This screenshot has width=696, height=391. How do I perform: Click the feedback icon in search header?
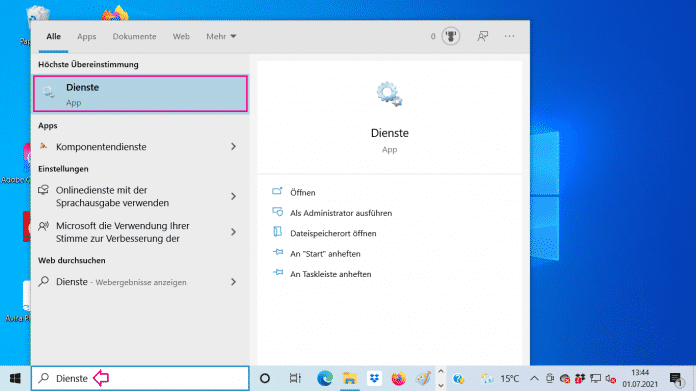click(483, 36)
